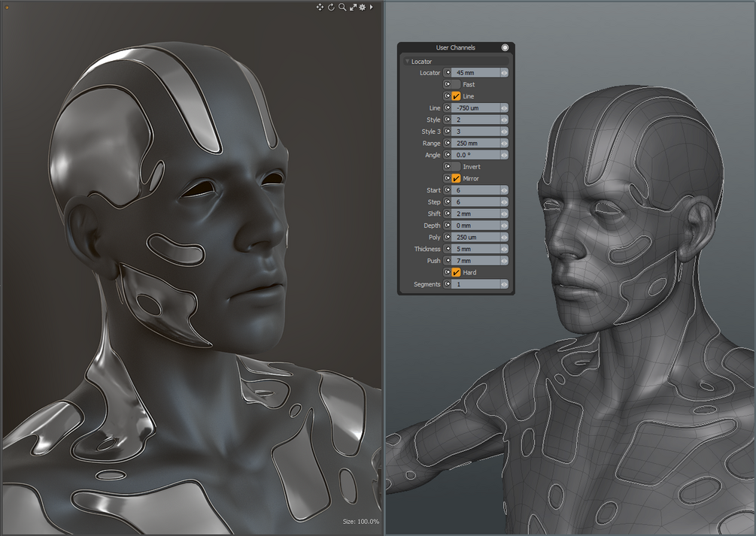Select the pan view tool icon
Image resolution: width=756 pixels, height=536 pixels.
tap(320, 7)
